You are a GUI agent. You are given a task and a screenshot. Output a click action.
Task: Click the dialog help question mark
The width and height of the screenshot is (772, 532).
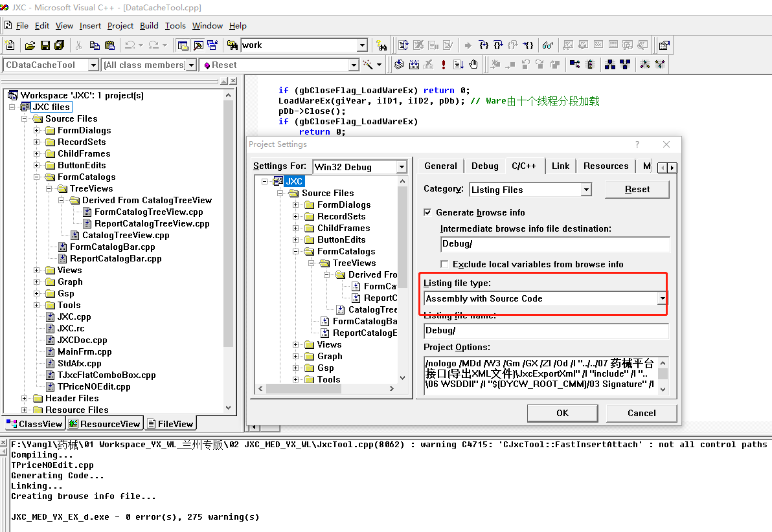coord(637,144)
